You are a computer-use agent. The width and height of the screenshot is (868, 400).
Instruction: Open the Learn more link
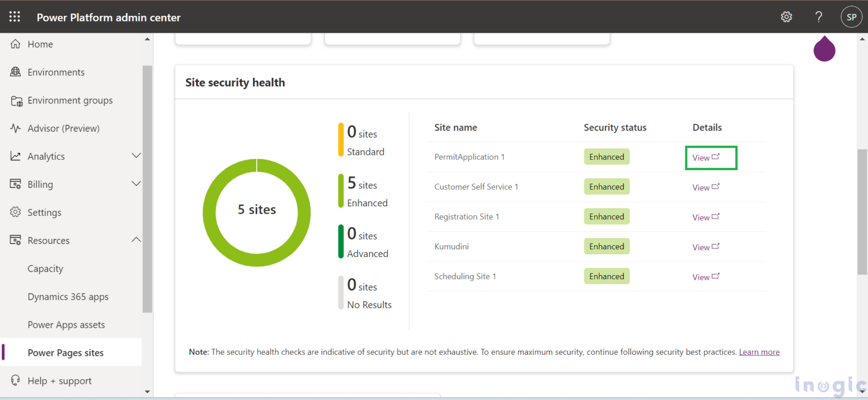tap(759, 352)
